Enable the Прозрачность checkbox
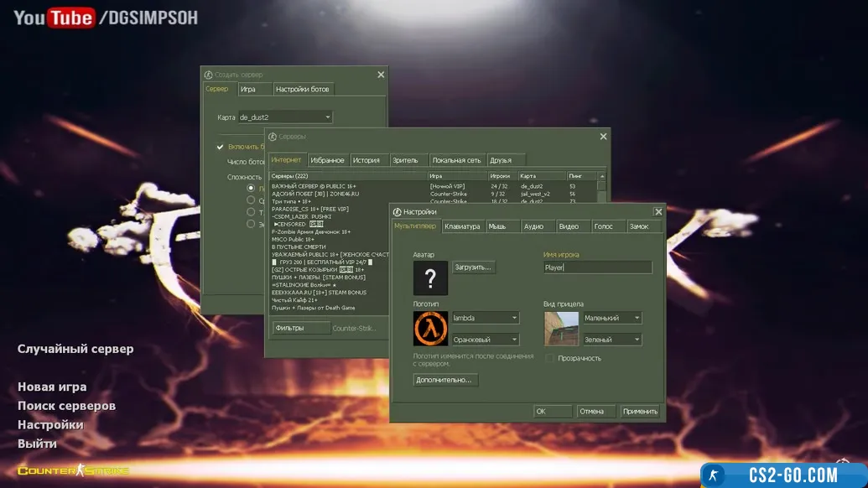Viewport: 868px width, 488px height. pyautogui.click(x=550, y=358)
